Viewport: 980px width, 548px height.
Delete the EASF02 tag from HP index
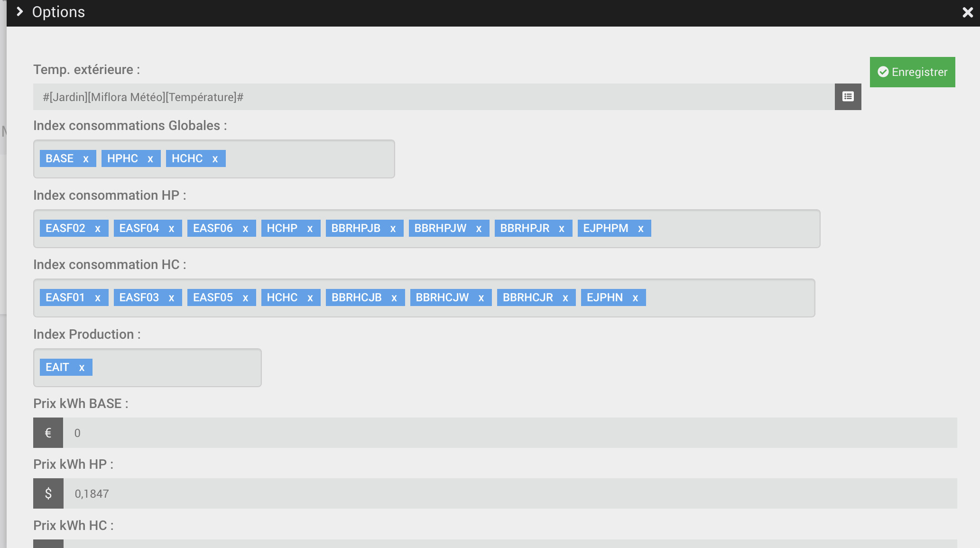98,229
